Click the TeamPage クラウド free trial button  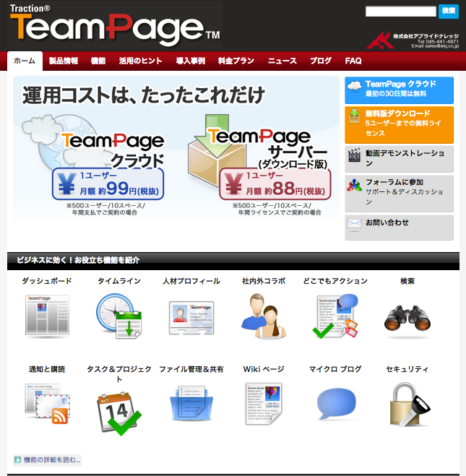pyautogui.click(x=399, y=89)
